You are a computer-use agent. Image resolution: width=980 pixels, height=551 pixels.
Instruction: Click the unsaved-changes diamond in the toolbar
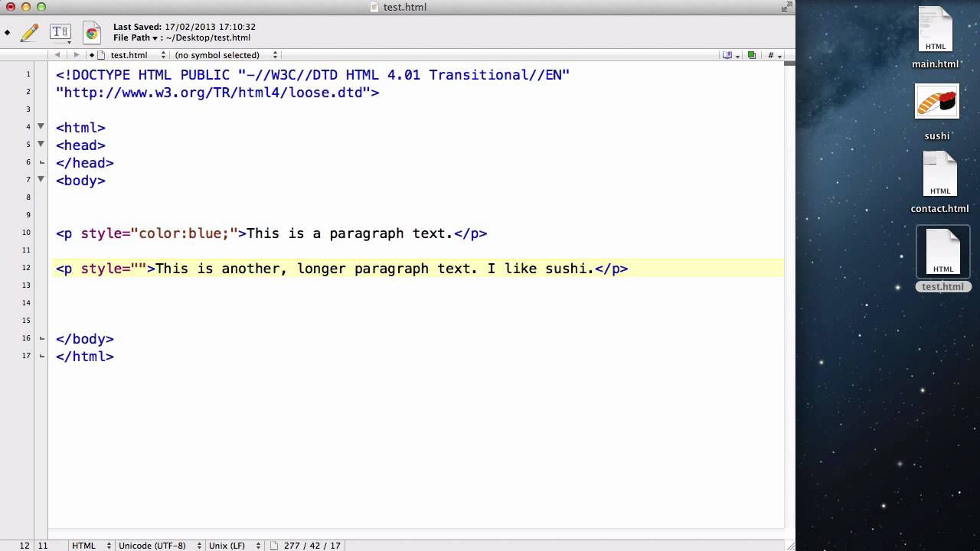[x=8, y=32]
